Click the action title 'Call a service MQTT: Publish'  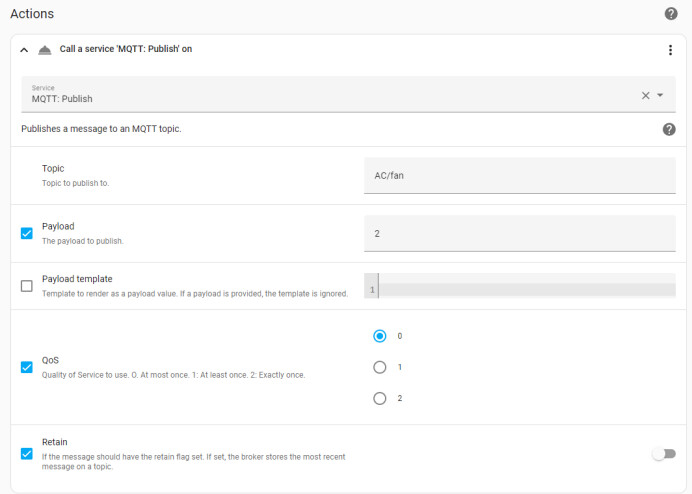coord(126,49)
